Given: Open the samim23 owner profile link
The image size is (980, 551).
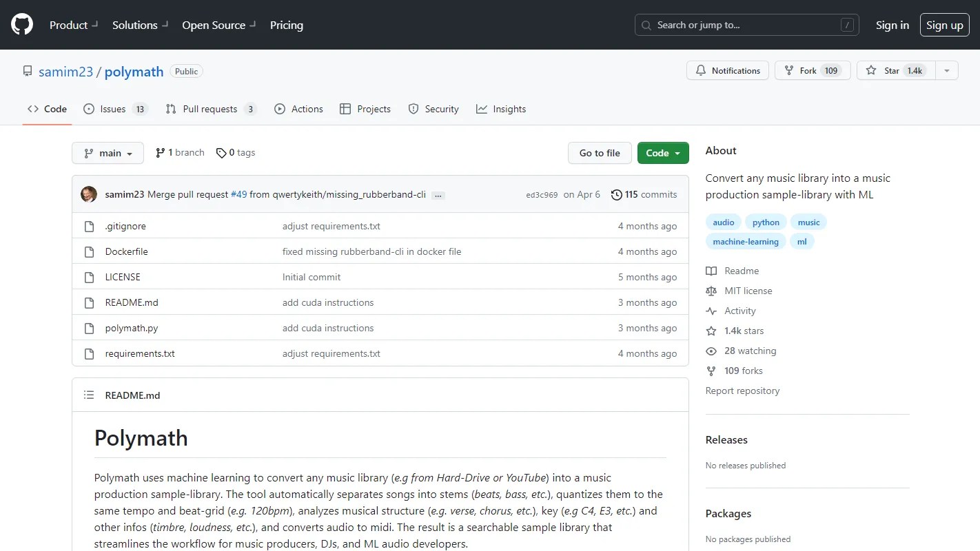Looking at the screenshot, I should (66, 72).
